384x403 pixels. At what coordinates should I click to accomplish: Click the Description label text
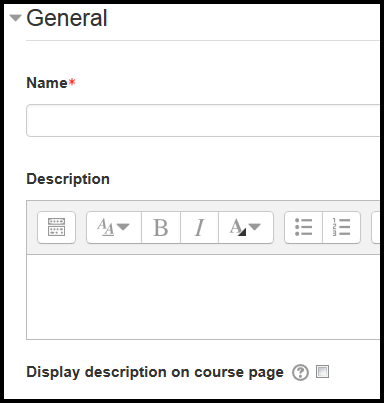click(x=68, y=179)
